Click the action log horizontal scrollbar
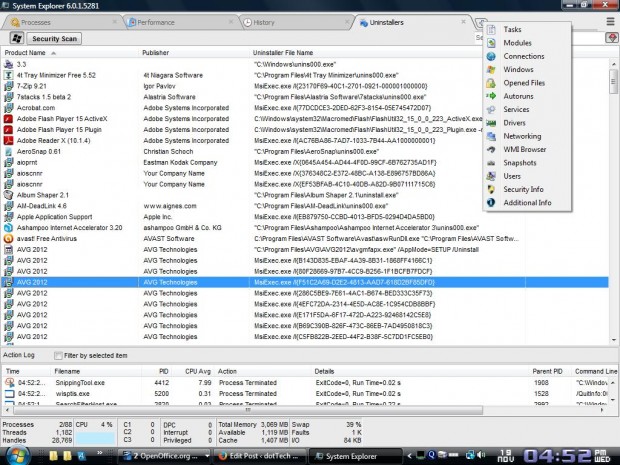The image size is (620, 465). (247, 410)
